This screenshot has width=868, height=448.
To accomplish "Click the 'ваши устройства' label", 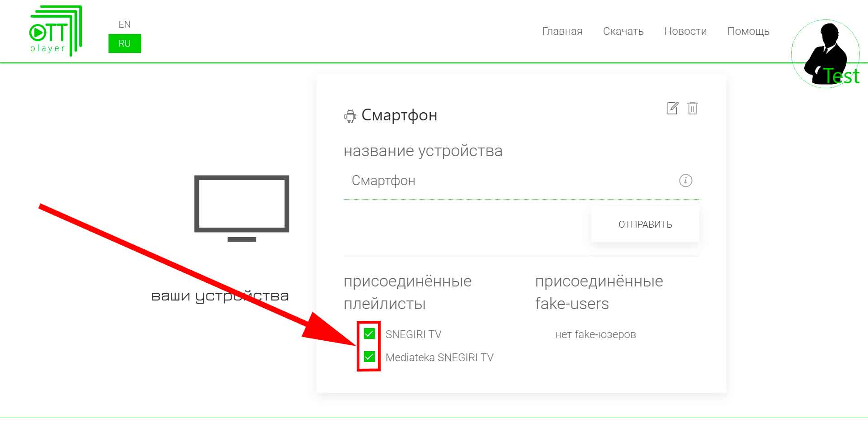I will click(x=220, y=296).
